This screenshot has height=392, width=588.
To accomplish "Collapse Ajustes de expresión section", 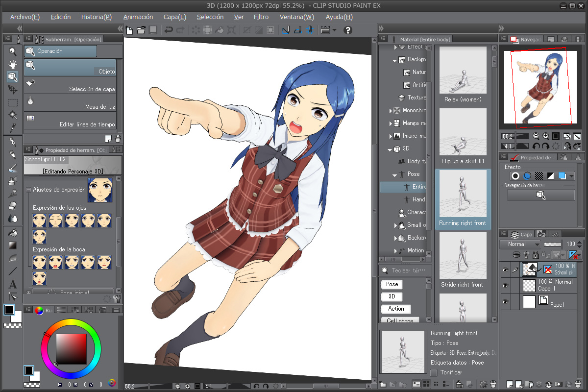I will point(28,190).
